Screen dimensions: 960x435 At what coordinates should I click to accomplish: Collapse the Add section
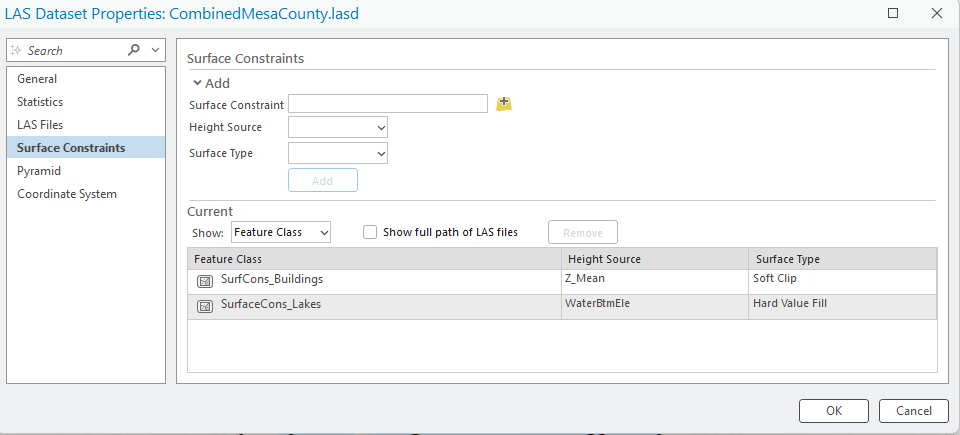pyautogui.click(x=197, y=83)
